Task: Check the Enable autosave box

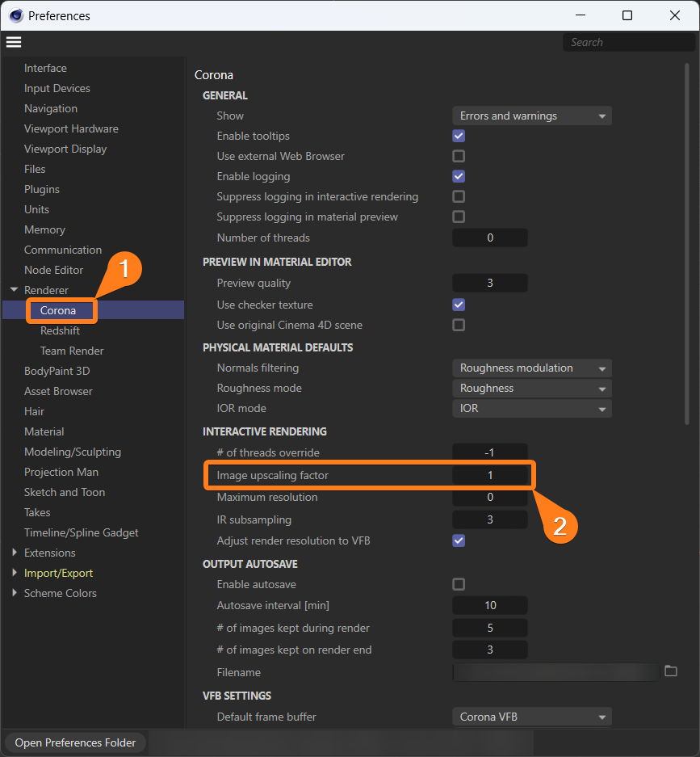Action: [x=459, y=585]
